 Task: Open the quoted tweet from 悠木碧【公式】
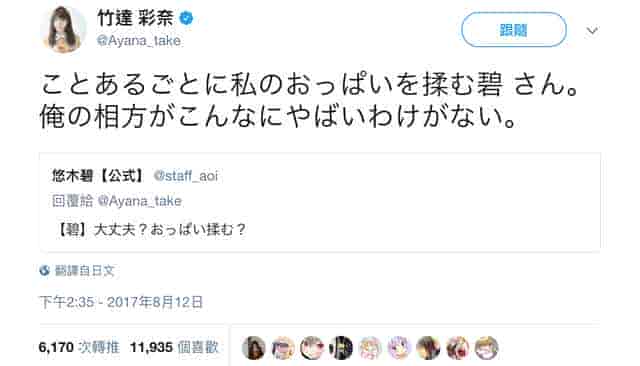(x=320, y=202)
